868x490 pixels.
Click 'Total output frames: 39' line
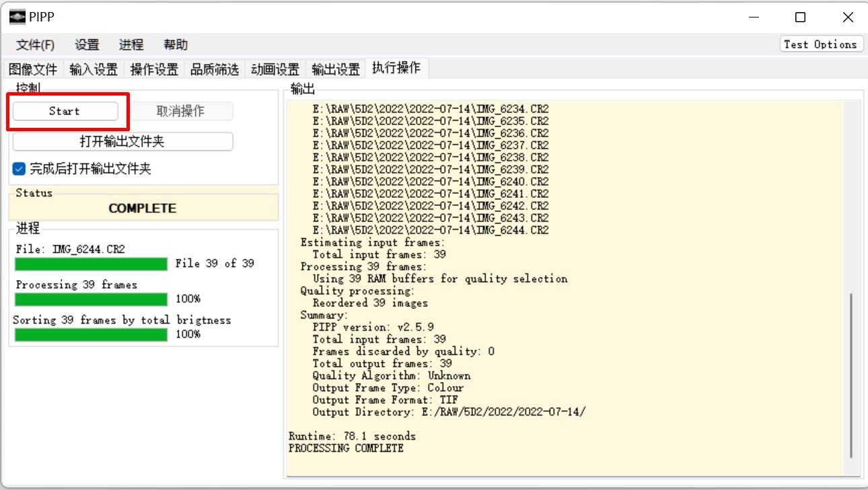[x=382, y=363]
